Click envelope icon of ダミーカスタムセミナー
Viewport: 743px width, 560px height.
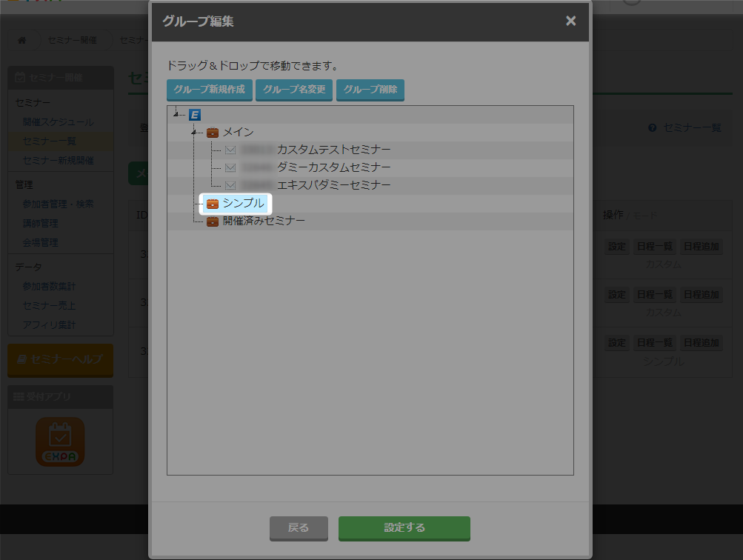pyautogui.click(x=230, y=167)
